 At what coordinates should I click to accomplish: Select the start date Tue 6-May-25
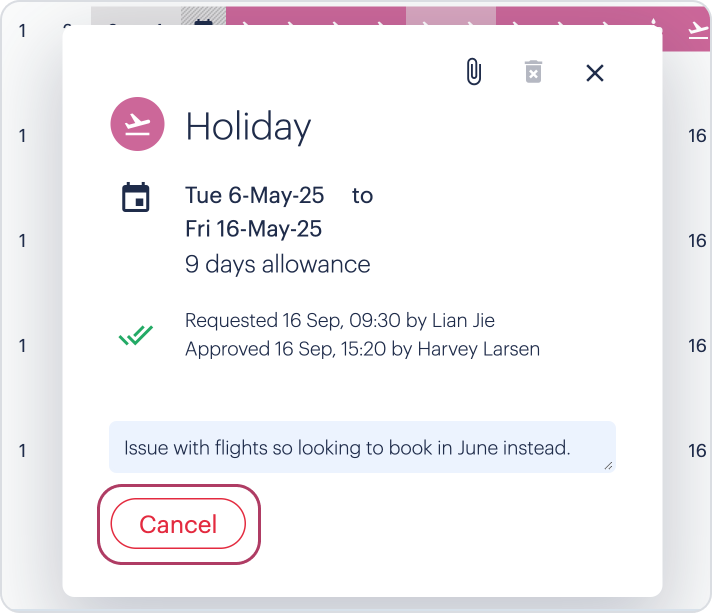[254, 195]
